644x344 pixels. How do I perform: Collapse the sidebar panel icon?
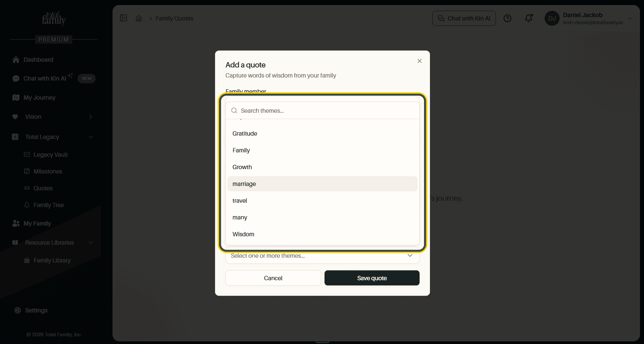click(123, 18)
